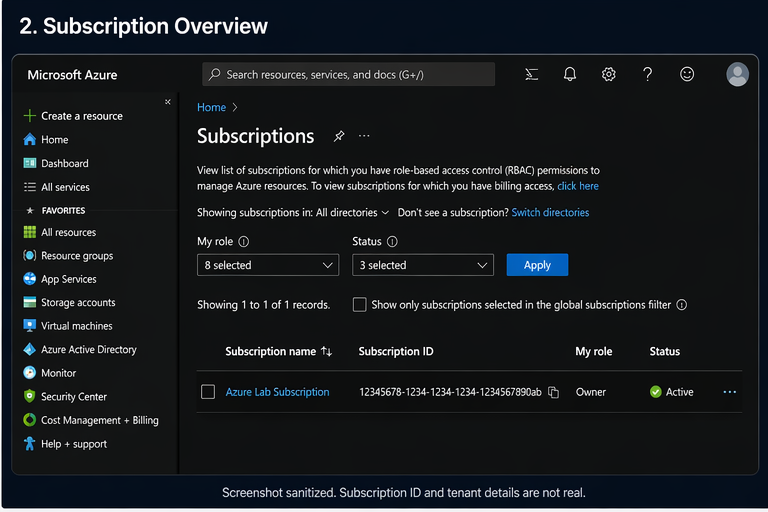Click the App Services icon
Viewport: 768px width, 512px height.
click(x=29, y=279)
